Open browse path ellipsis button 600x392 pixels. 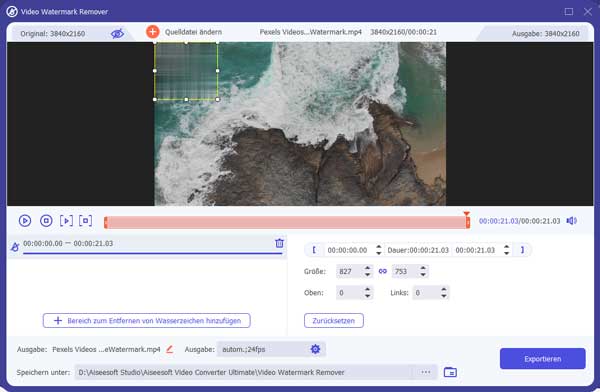pos(426,372)
